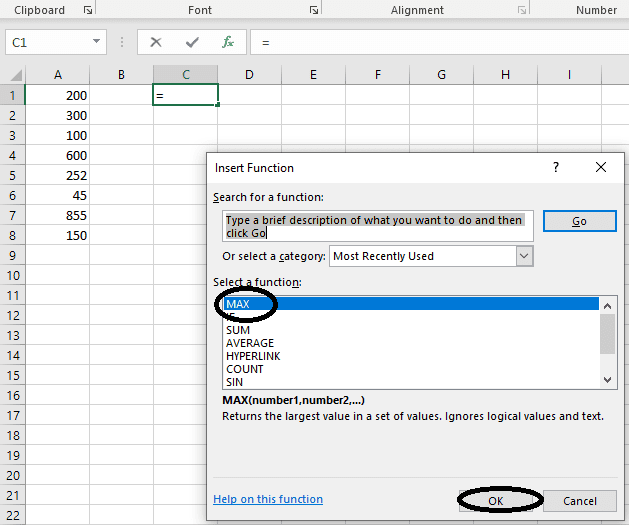
Task: Click the dialog Help question mark
Action: [556, 168]
